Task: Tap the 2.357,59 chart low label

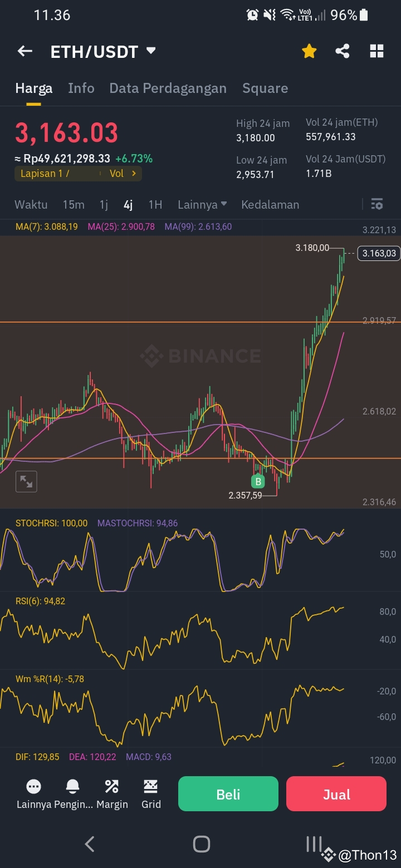Action: pyautogui.click(x=245, y=495)
